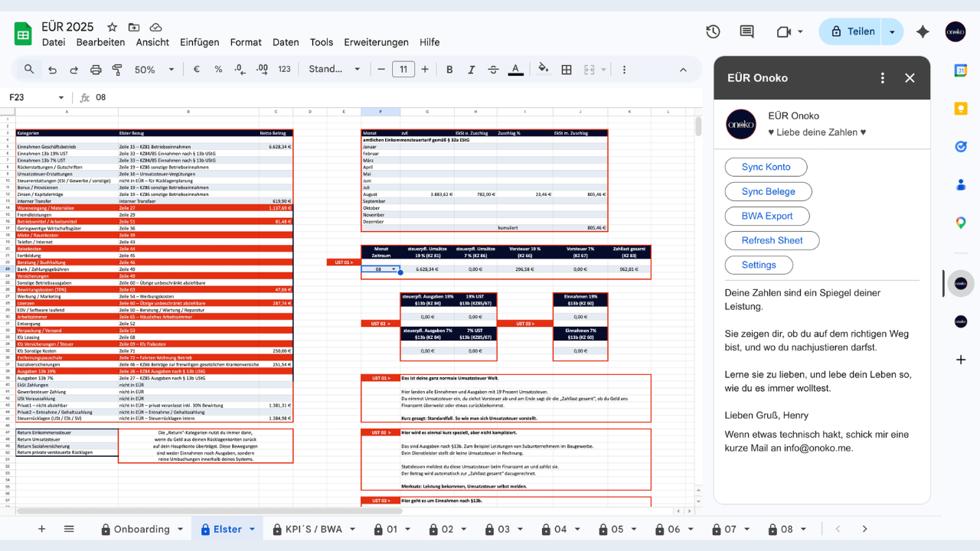The height and width of the screenshot is (551, 980).
Task: Open version history clock icon
Action: click(x=713, y=31)
